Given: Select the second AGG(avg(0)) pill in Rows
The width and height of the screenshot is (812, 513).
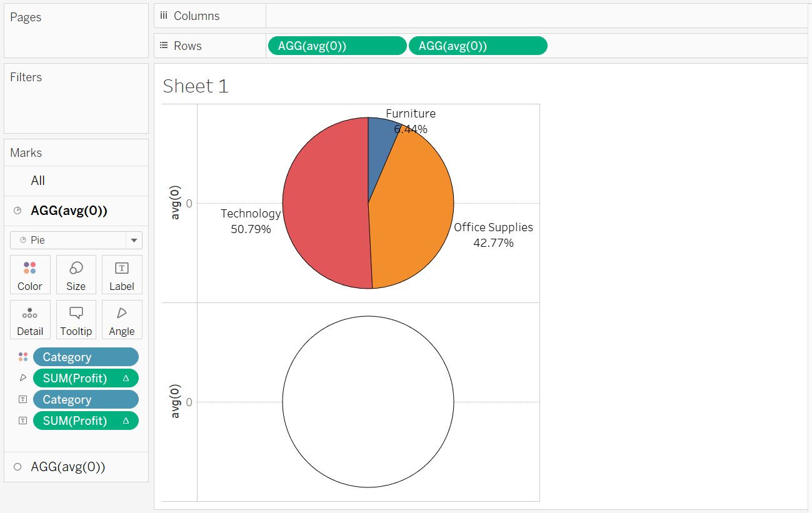Looking at the screenshot, I should [478, 46].
